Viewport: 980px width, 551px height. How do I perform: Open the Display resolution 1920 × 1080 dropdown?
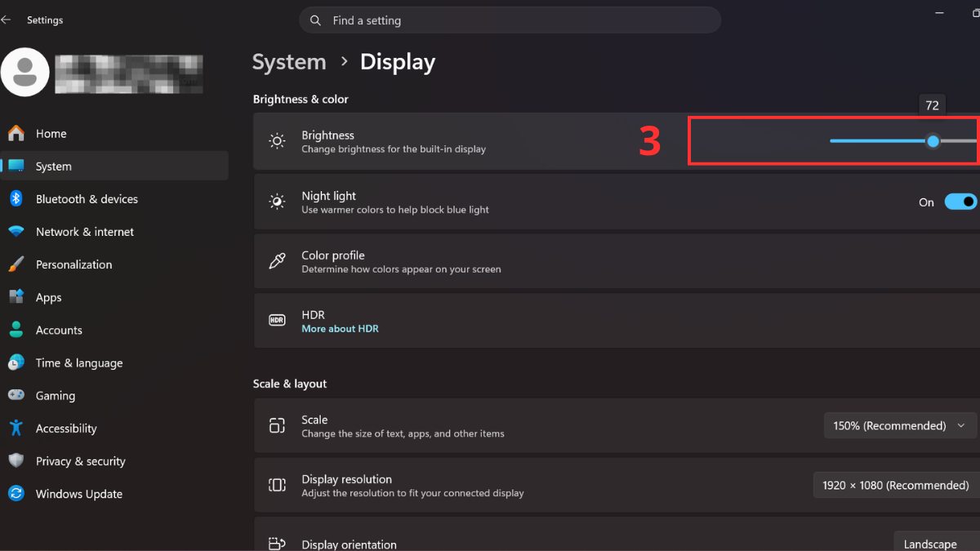pos(897,485)
